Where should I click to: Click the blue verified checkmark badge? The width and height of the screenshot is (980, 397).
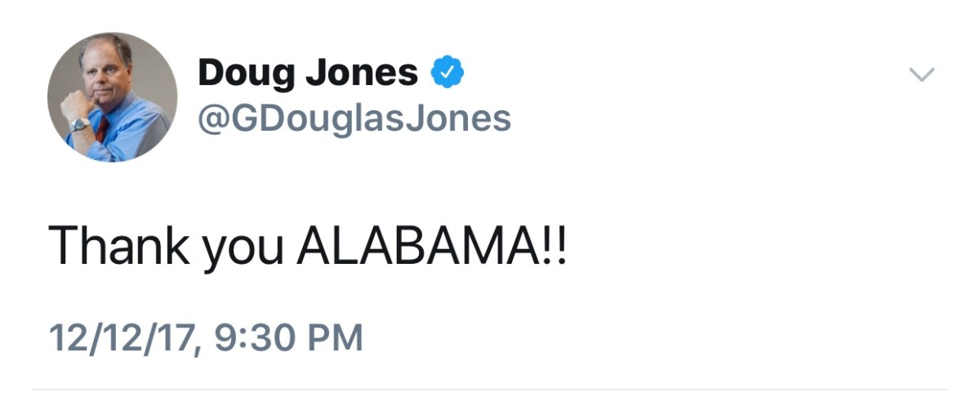(x=448, y=74)
